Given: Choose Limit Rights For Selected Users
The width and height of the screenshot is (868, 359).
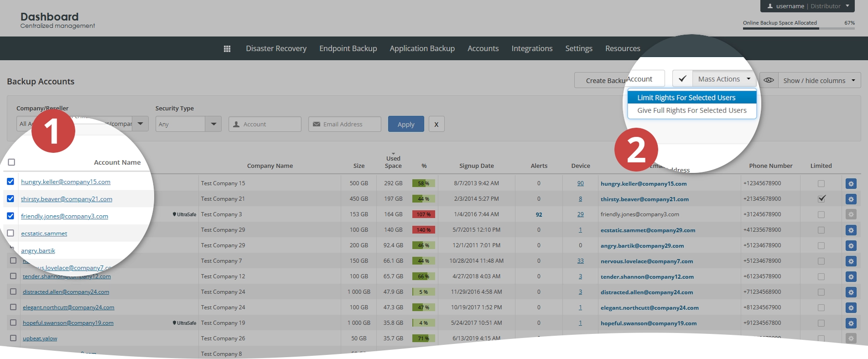Looking at the screenshot, I should pos(692,98).
